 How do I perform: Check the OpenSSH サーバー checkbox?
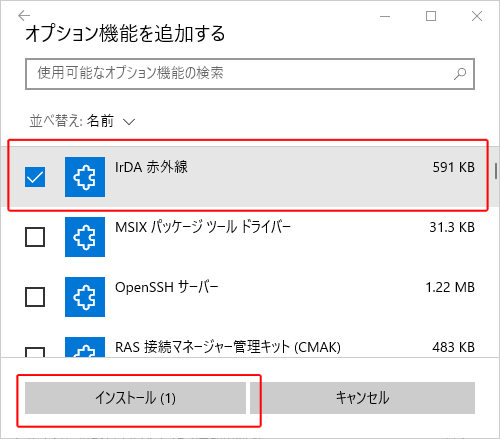click(x=35, y=297)
